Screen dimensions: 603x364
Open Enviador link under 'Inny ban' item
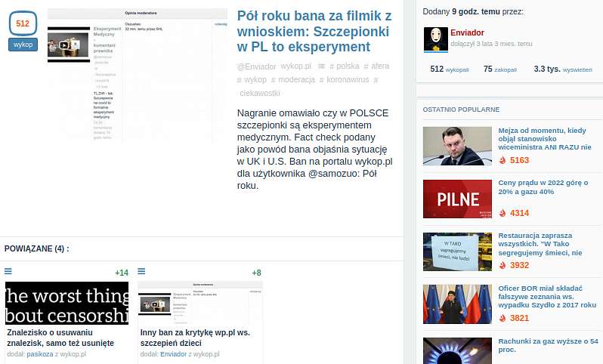tap(174, 354)
